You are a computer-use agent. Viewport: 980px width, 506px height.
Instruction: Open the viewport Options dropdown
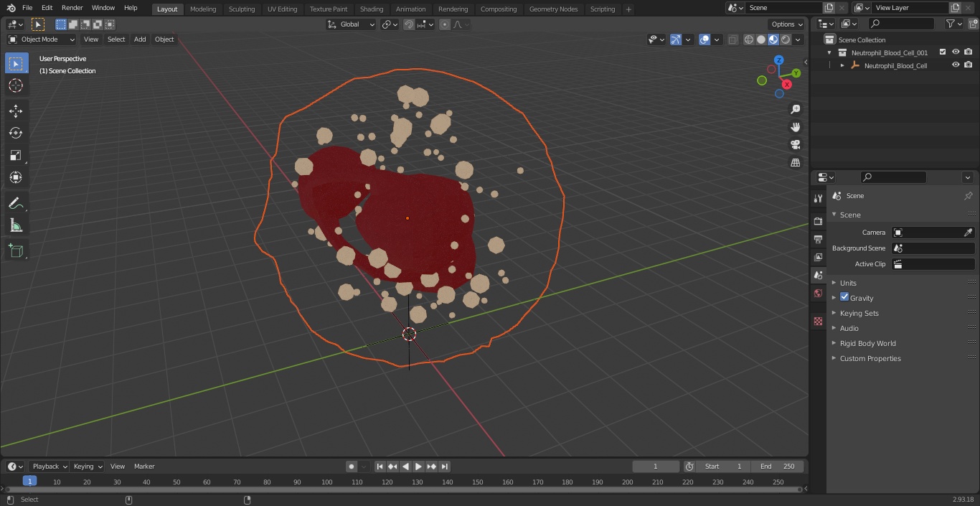787,24
